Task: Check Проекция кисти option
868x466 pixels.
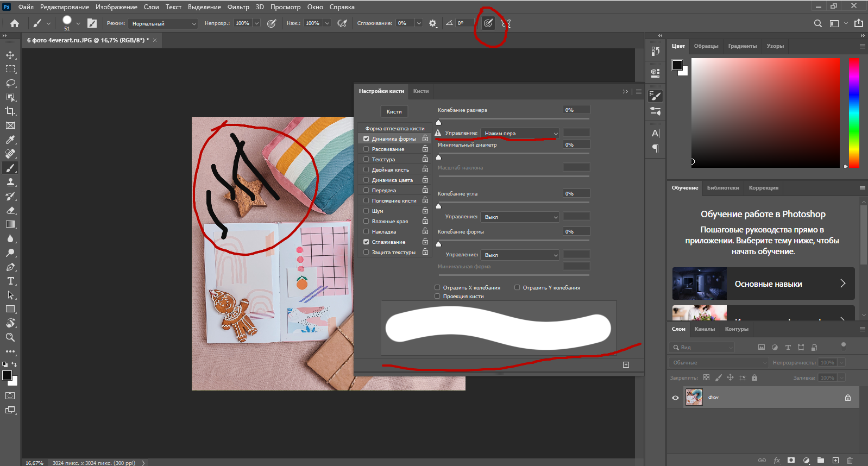Action: [x=437, y=296]
